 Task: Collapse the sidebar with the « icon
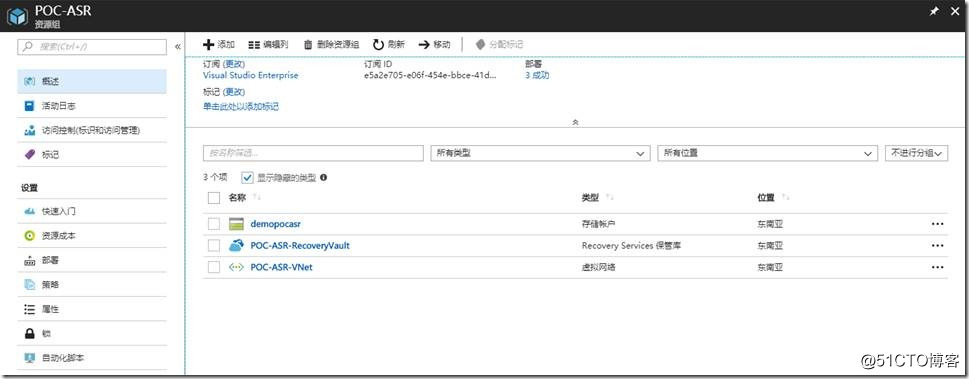coord(177,47)
